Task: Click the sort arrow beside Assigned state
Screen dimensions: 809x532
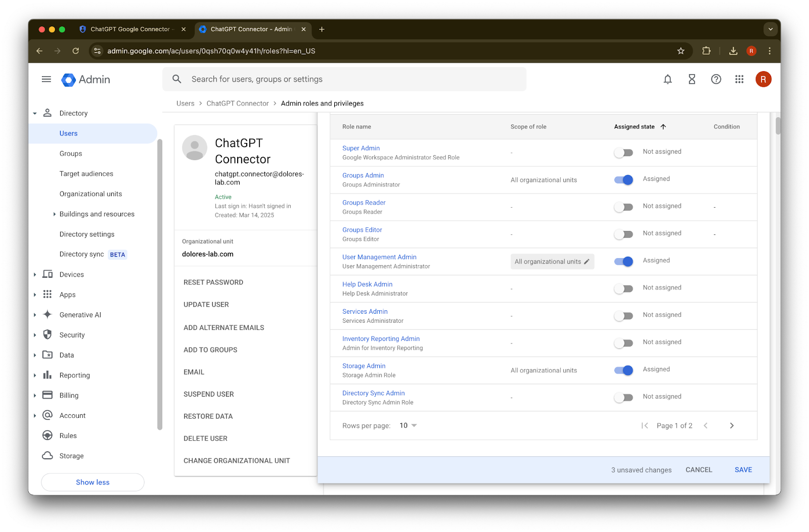Action: click(663, 127)
